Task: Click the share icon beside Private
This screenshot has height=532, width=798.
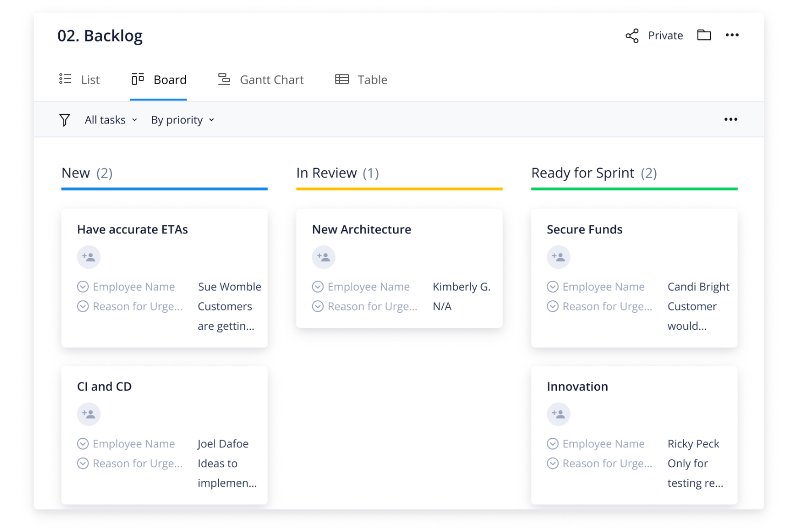Action: click(632, 36)
